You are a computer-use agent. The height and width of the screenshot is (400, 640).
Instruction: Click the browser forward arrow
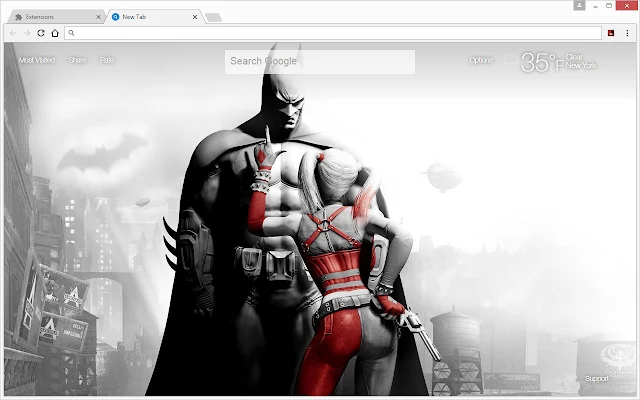tap(27, 33)
